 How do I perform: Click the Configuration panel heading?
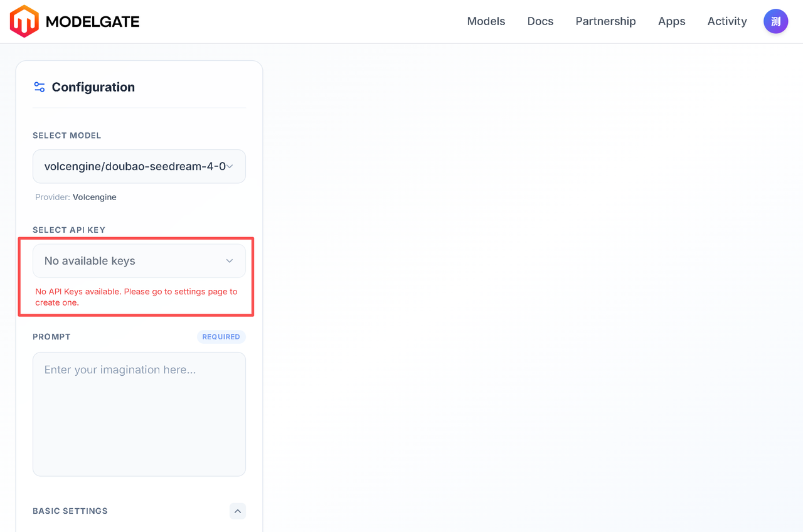pyautogui.click(x=93, y=87)
